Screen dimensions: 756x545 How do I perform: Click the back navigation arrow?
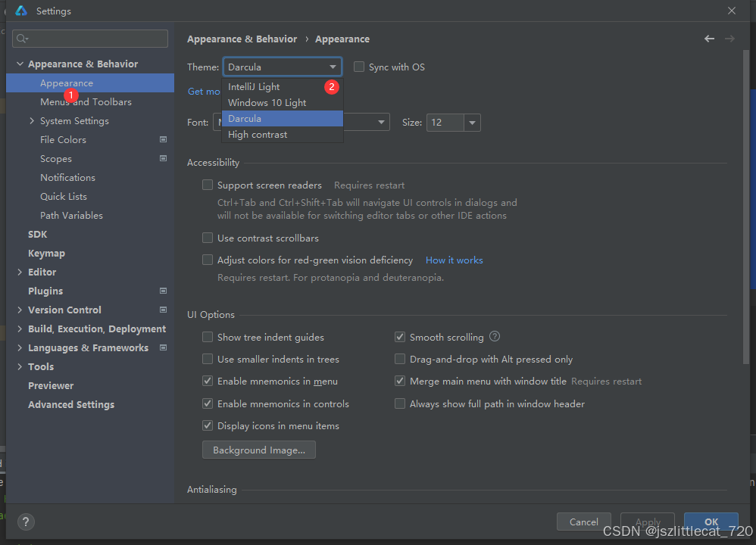[x=709, y=39]
